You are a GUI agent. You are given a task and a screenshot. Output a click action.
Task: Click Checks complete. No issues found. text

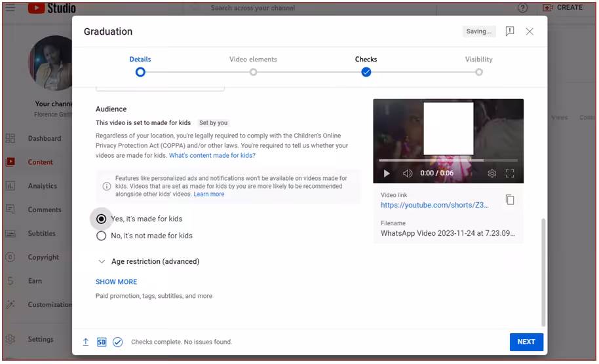182,342
